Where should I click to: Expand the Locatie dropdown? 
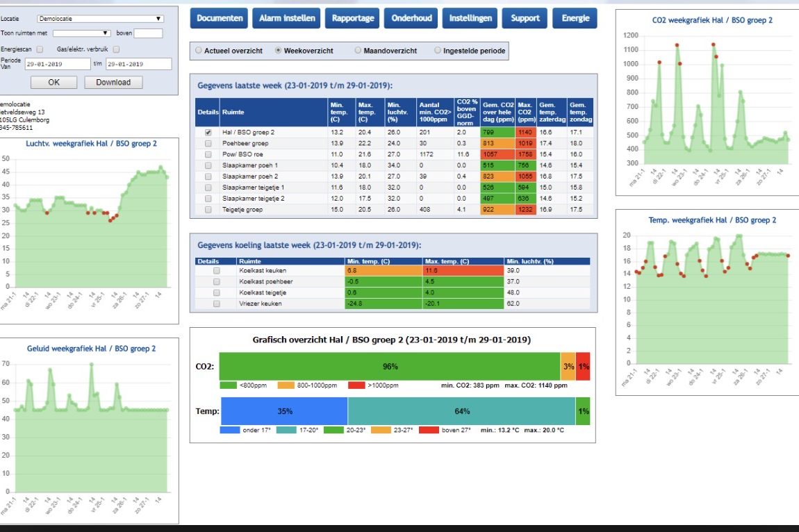pos(101,19)
